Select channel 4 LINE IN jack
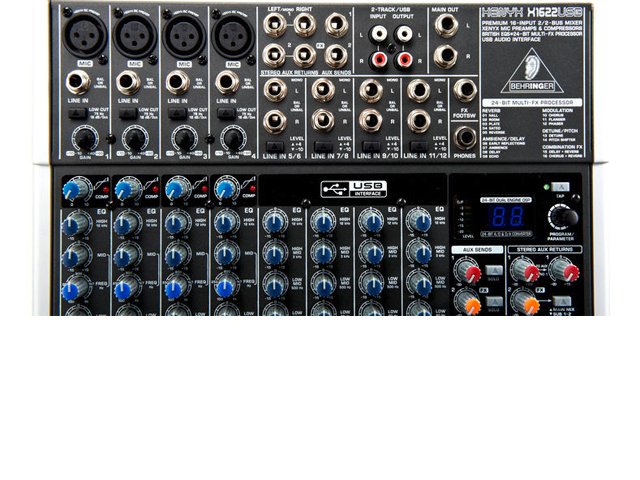 point(227,82)
